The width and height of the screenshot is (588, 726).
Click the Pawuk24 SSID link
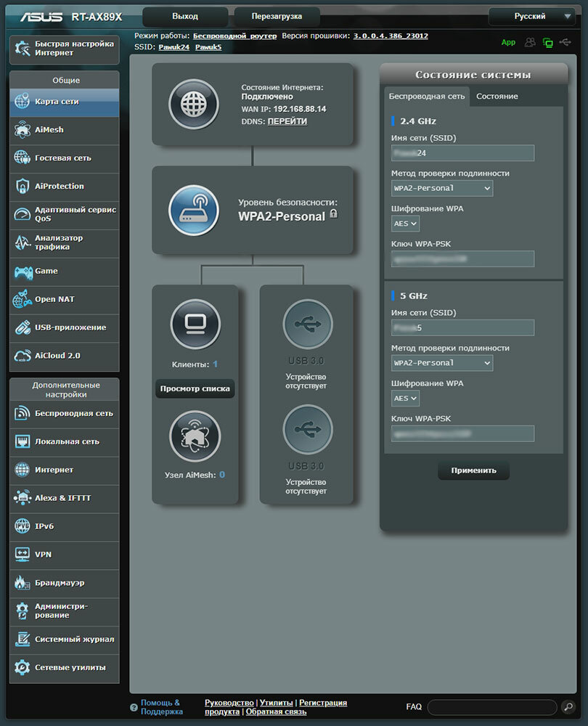[x=173, y=47]
